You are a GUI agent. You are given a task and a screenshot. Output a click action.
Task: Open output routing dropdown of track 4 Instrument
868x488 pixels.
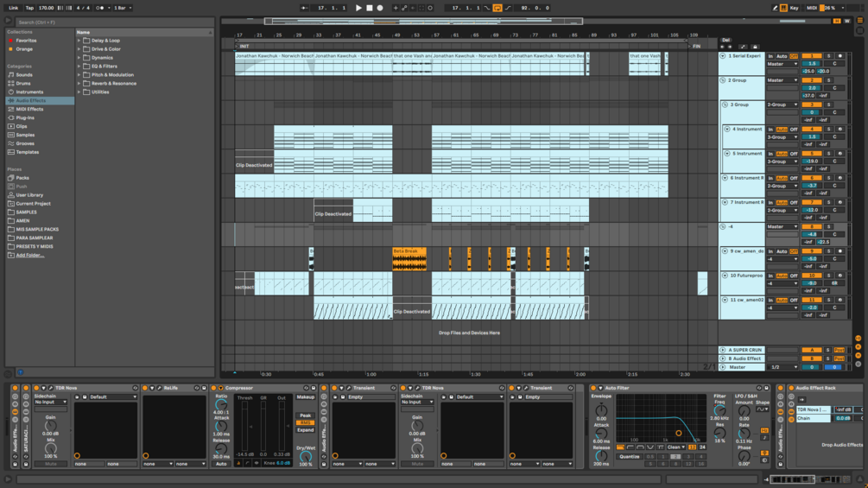coord(782,136)
